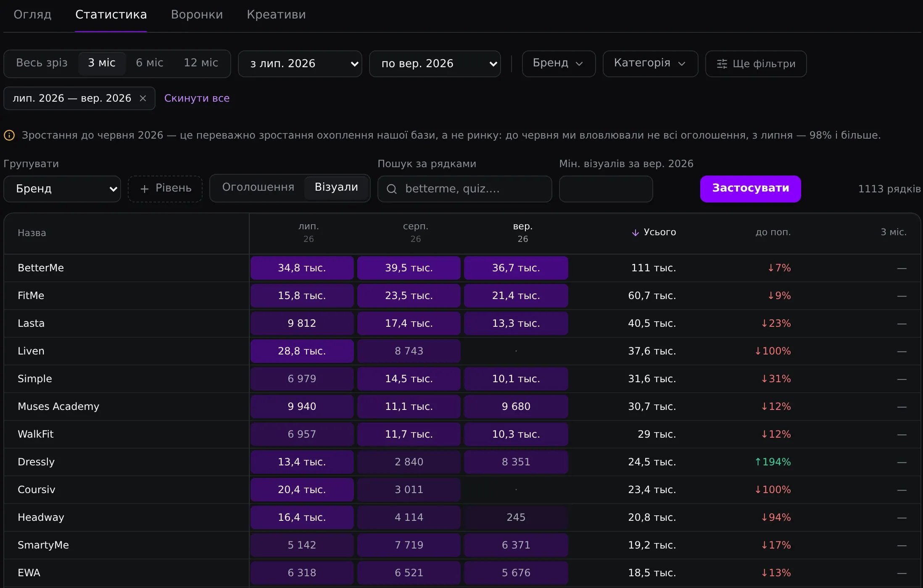This screenshot has width=923, height=588.
Task: Click the до поп. column header
Action: 773,232
